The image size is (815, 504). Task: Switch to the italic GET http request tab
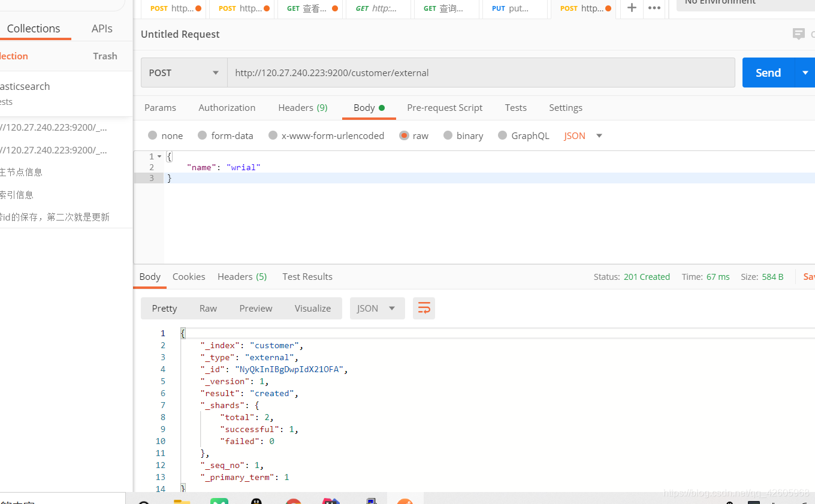click(x=379, y=8)
